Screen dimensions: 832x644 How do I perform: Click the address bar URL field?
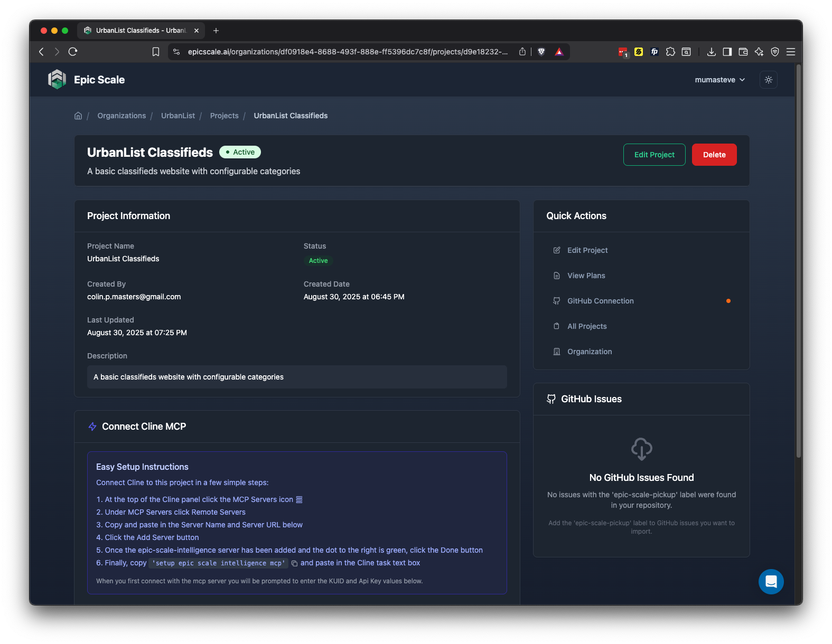click(x=348, y=52)
